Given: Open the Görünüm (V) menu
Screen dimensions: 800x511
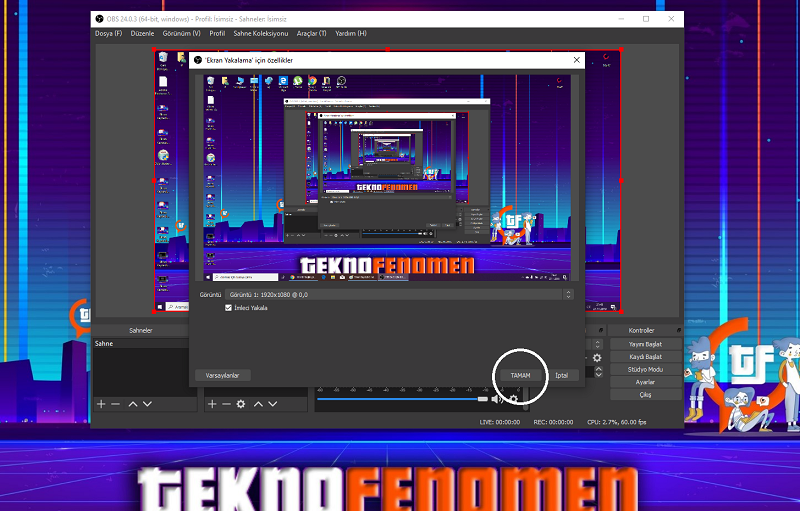Looking at the screenshot, I should pyautogui.click(x=181, y=33).
